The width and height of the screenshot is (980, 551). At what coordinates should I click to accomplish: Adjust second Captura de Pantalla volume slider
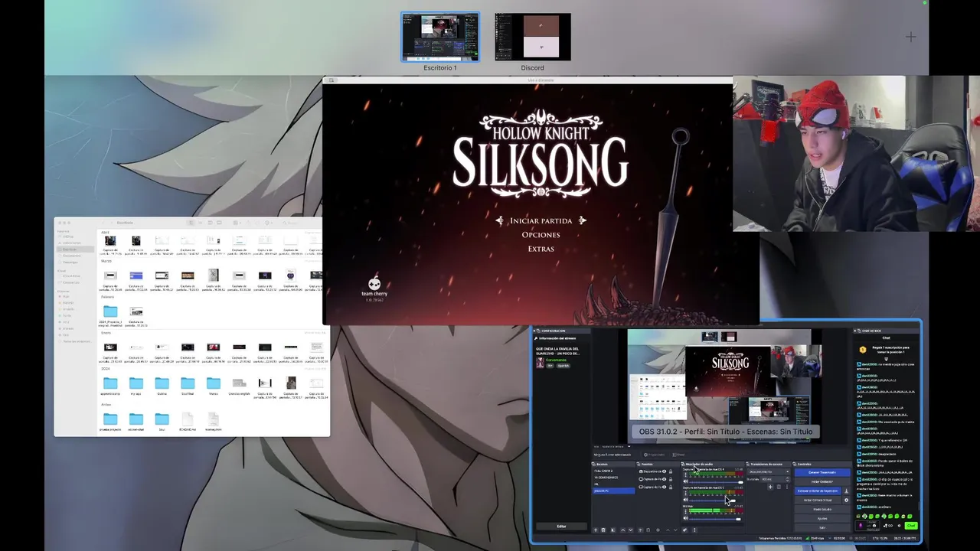point(717,500)
